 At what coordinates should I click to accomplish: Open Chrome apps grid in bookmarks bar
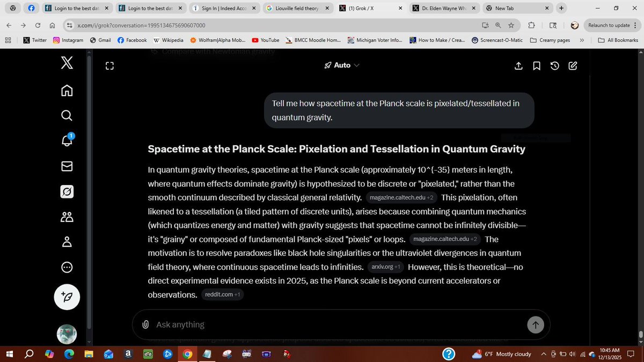point(8,40)
